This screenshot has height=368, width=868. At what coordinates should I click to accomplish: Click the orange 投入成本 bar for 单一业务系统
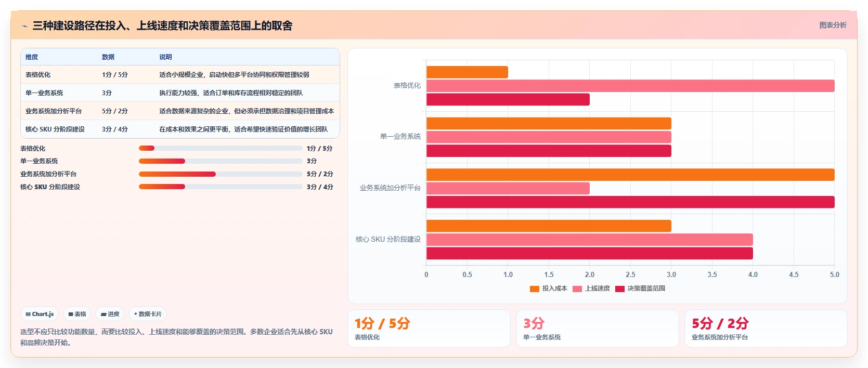coord(549,123)
